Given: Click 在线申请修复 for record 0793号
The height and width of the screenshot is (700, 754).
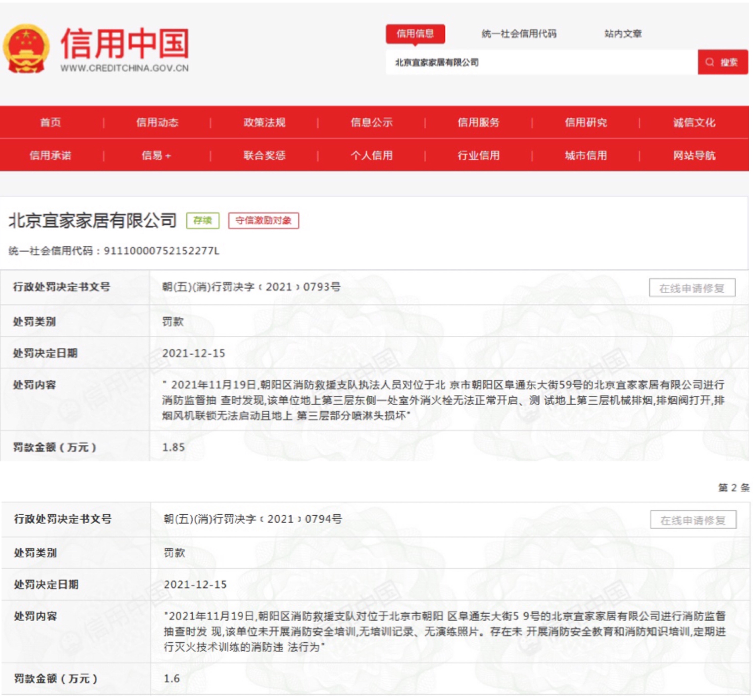Looking at the screenshot, I should tap(692, 288).
